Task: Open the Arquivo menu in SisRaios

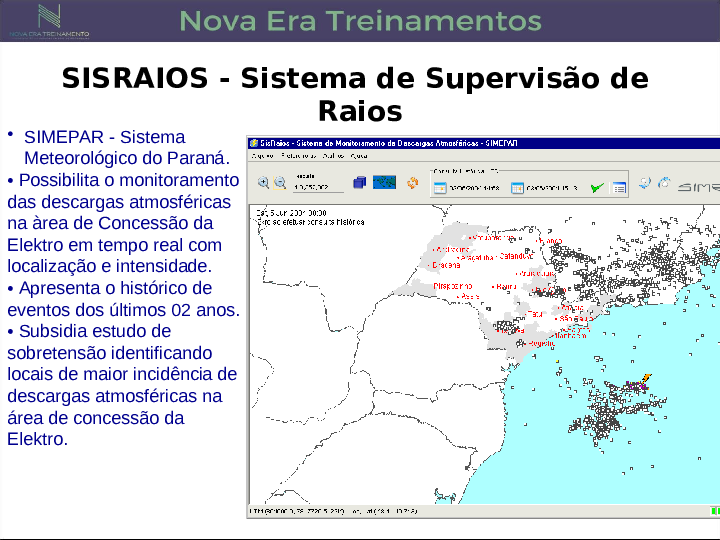Action: [263, 156]
